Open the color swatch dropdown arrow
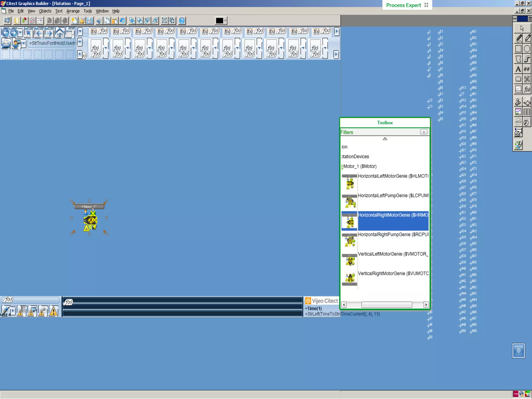Viewport: 532px width, 399px height. click(225, 21)
